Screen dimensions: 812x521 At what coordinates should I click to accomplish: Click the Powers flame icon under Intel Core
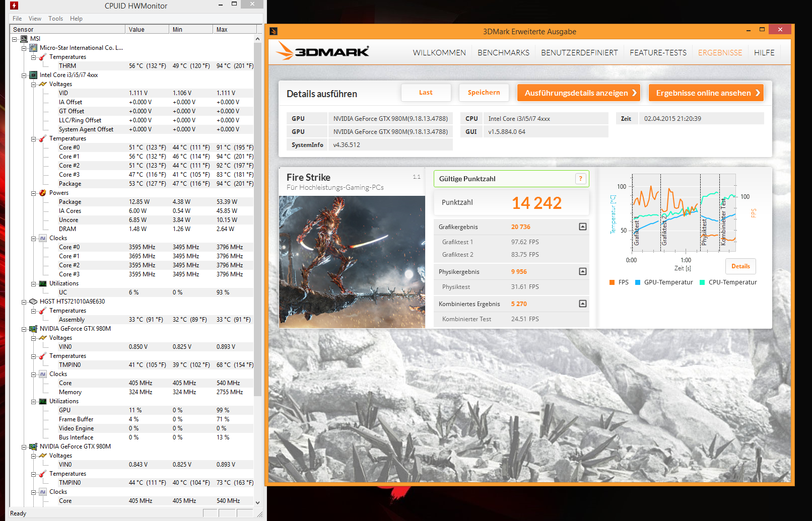(x=43, y=193)
